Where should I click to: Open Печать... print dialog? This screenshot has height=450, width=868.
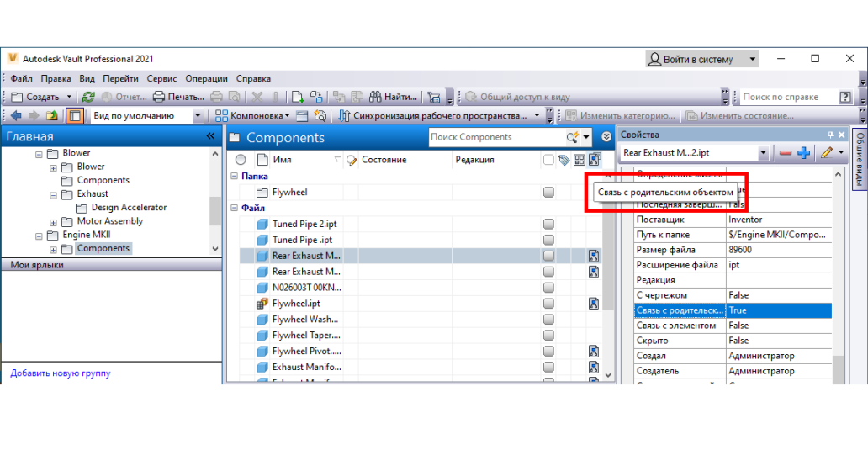(x=178, y=97)
